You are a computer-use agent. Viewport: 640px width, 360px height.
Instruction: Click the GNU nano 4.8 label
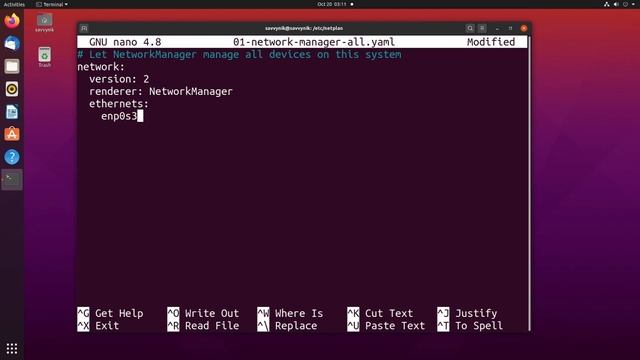(x=125, y=42)
